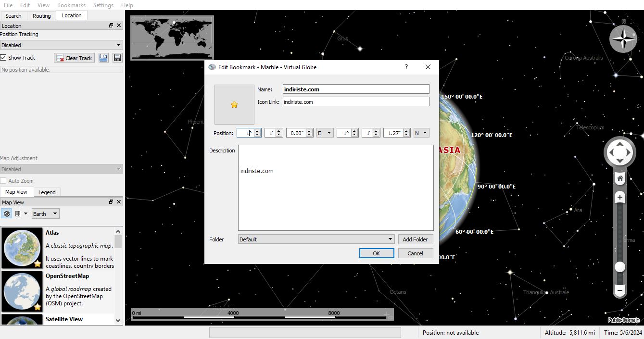Image resolution: width=644 pixels, height=339 pixels.
Task: Click the OpenStreetMap favorite star
Action: pyautogui.click(x=38, y=307)
